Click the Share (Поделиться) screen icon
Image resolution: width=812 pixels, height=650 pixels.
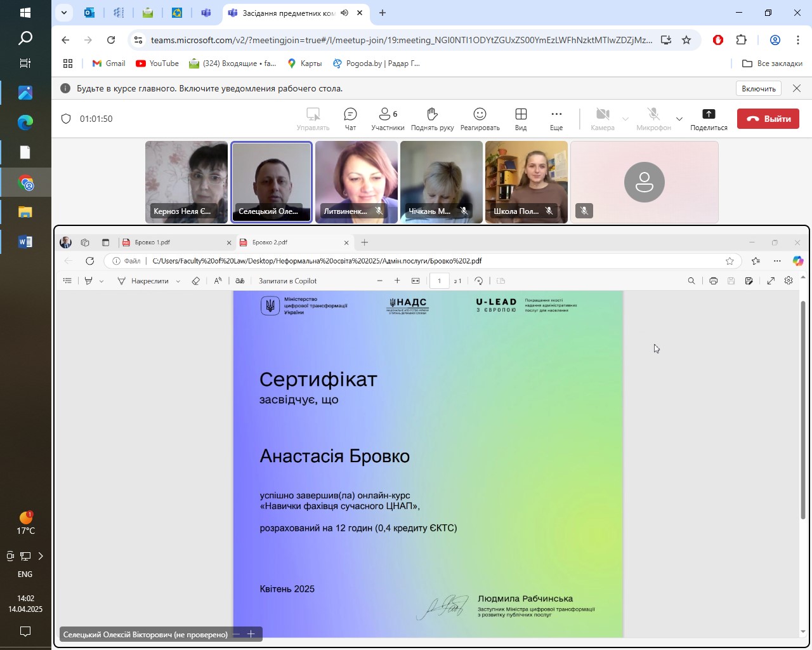[x=709, y=119]
